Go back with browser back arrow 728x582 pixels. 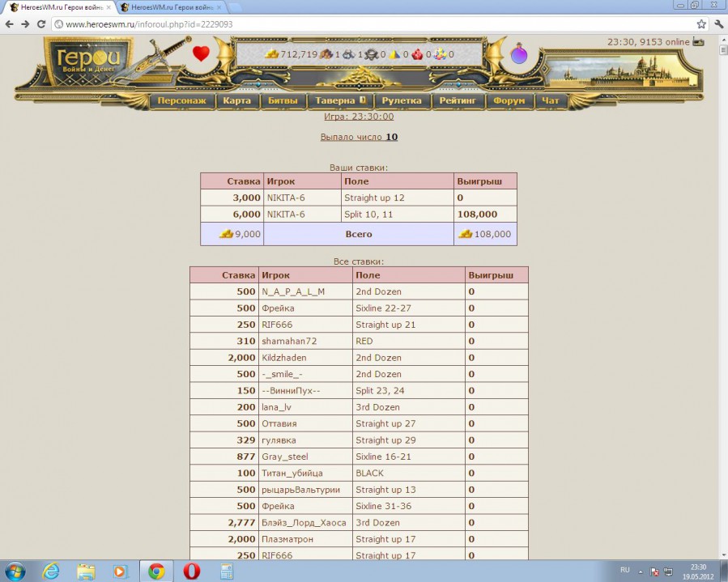point(9,24)
